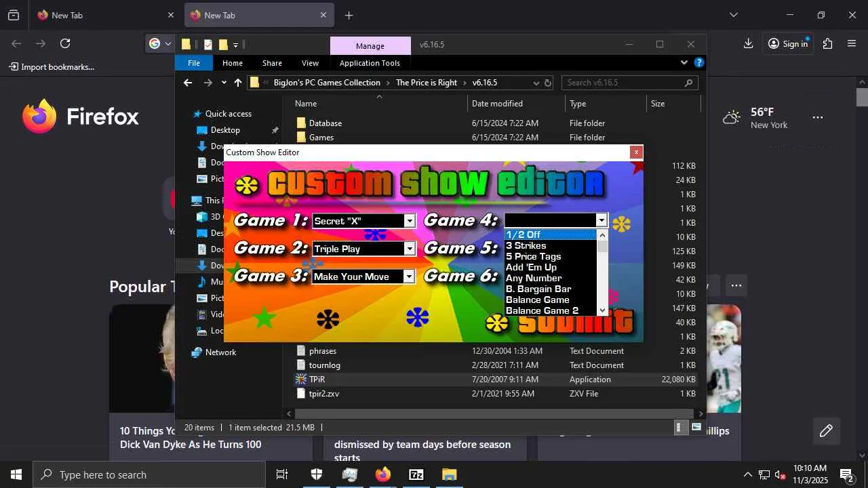Screen dimensions: 868x488
Task: Open Task View on the taskbar
Action: click(x=282, y=474)
